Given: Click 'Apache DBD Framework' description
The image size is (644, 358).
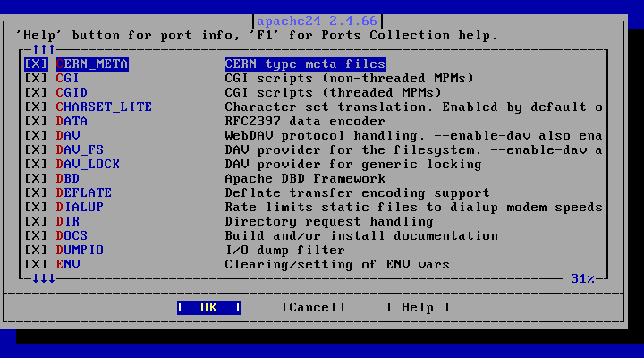Looking at the screenshot, I should (x=305, y=179).
